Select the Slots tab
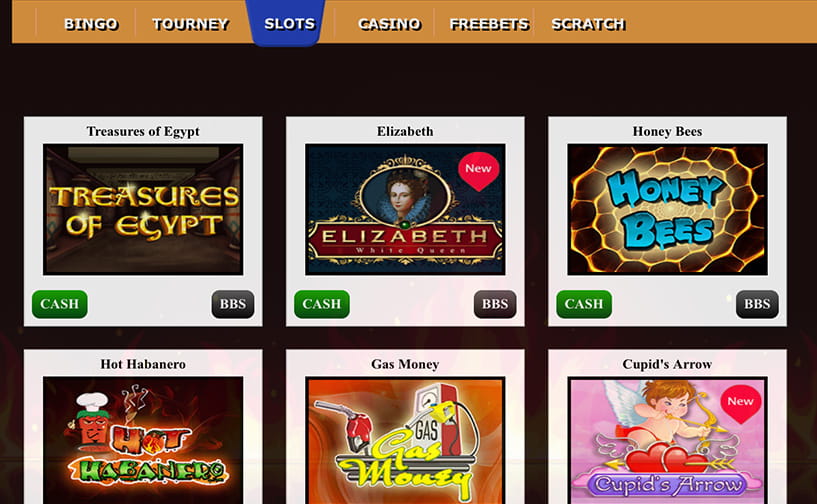Image resolution: width=817 pixels, height=504 pixels. click(x=289, y=23)
